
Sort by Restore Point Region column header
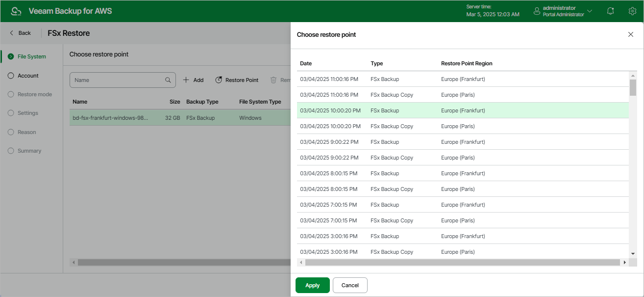467,63
